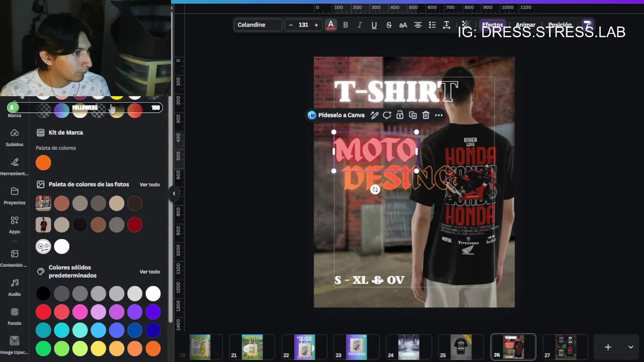This screenshot has width=644, height=362.
Task: Open the Celandine font selector
Action: click(258, 25)
